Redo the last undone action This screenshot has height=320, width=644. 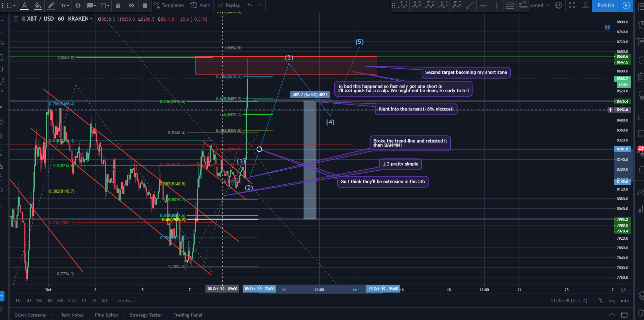259,5
